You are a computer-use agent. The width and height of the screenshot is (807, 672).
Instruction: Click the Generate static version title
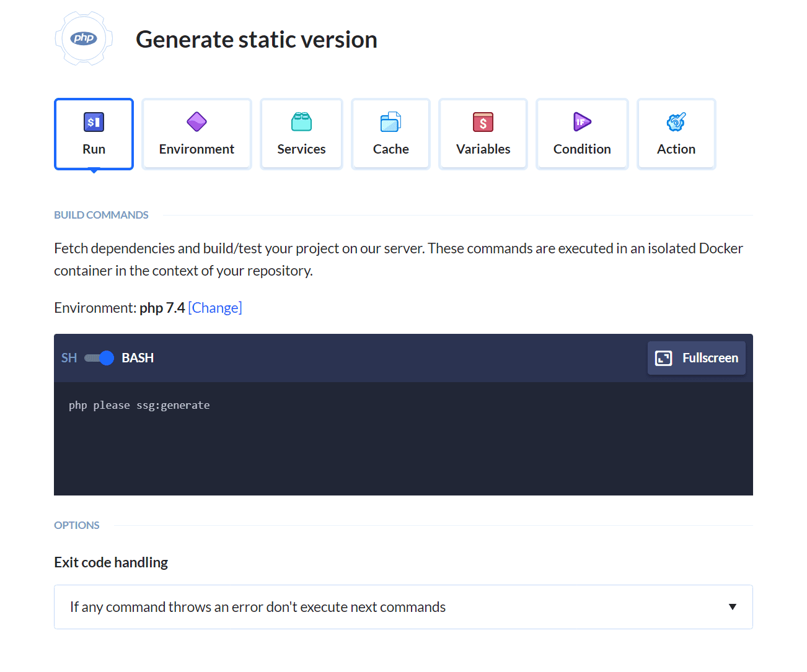coord(257,40)
